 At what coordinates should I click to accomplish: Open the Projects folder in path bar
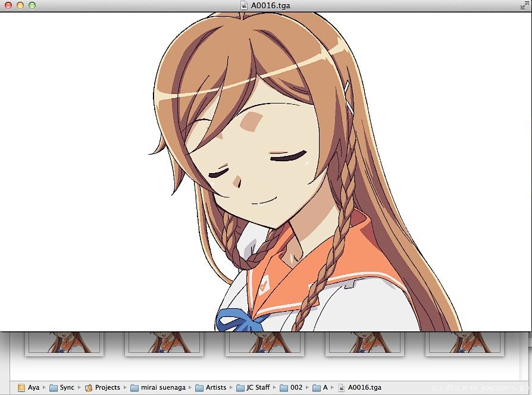click(x=102, y=387)
